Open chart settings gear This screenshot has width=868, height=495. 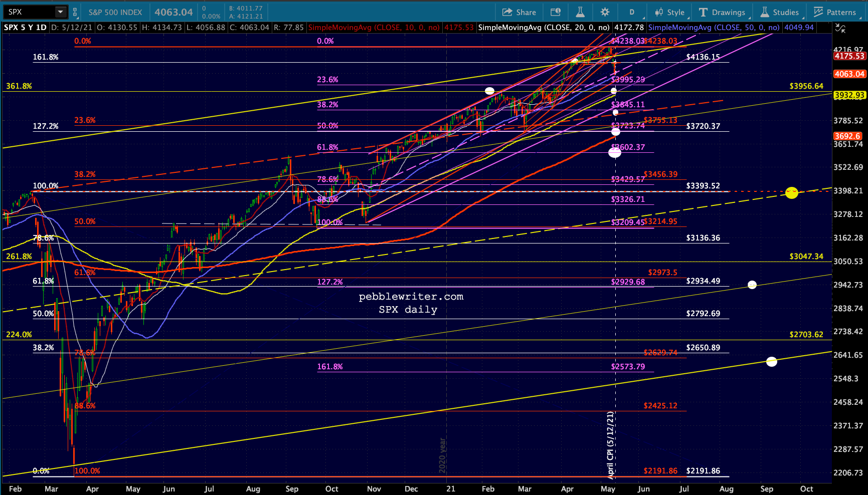point(605,12)
